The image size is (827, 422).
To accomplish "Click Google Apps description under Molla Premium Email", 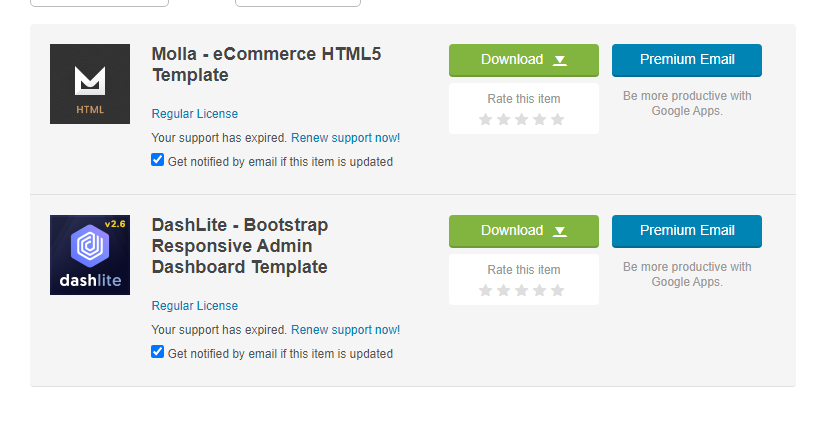I will (687, 103).
